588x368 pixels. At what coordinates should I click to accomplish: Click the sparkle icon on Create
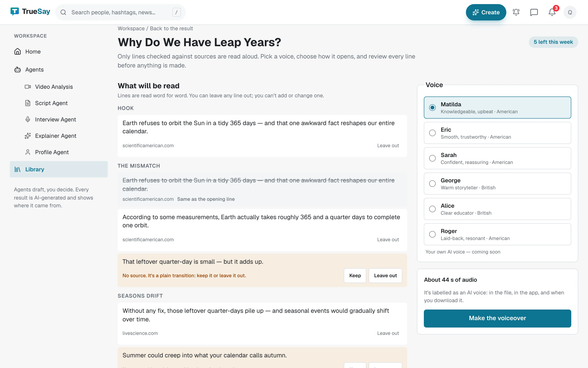pyautogui.click(x=476, y=12)
